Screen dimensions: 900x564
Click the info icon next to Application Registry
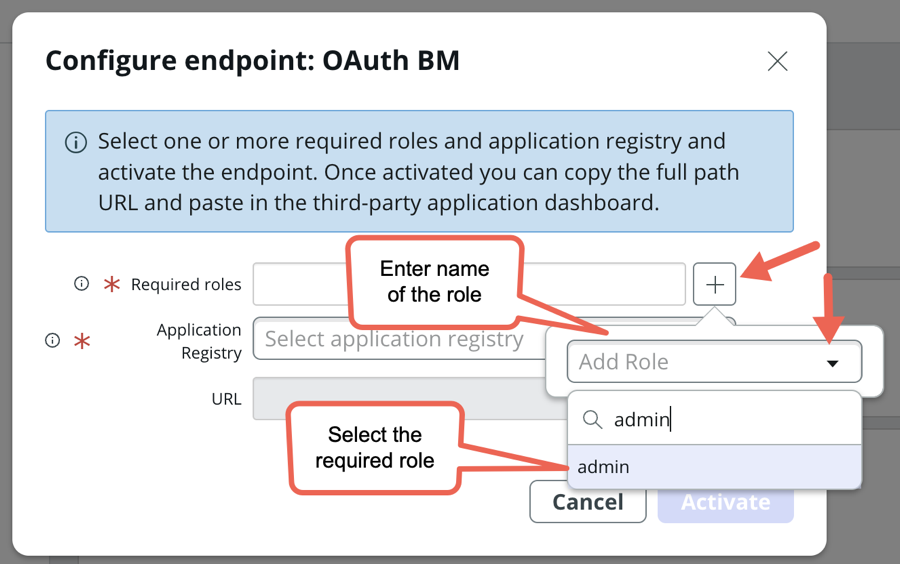click(x=52, y=341)
